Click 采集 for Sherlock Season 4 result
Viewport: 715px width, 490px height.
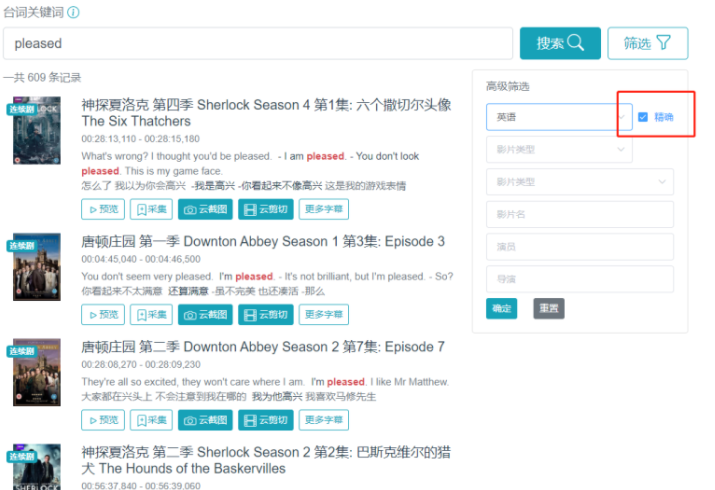point(152,208)
